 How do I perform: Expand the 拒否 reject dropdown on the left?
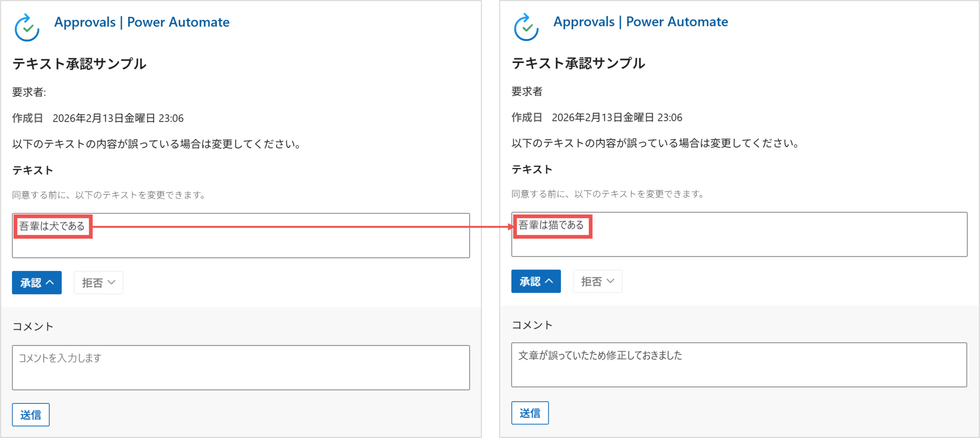pyautogui.click(x=98, y=282)
